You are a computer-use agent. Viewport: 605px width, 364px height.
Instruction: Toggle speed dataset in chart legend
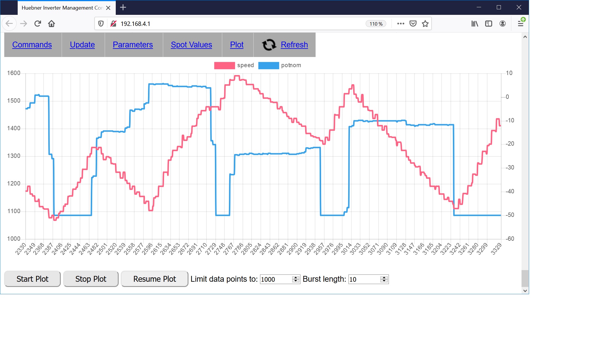224,65
